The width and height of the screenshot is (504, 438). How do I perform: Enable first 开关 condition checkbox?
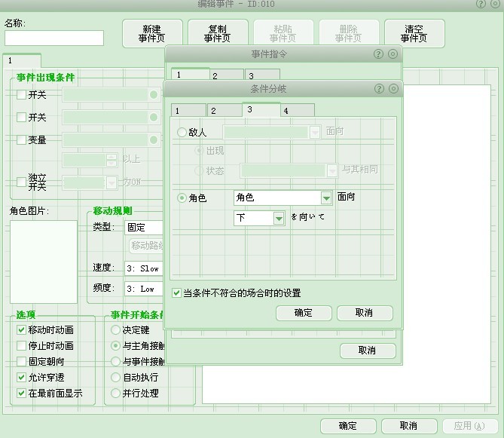click(21, 94)
